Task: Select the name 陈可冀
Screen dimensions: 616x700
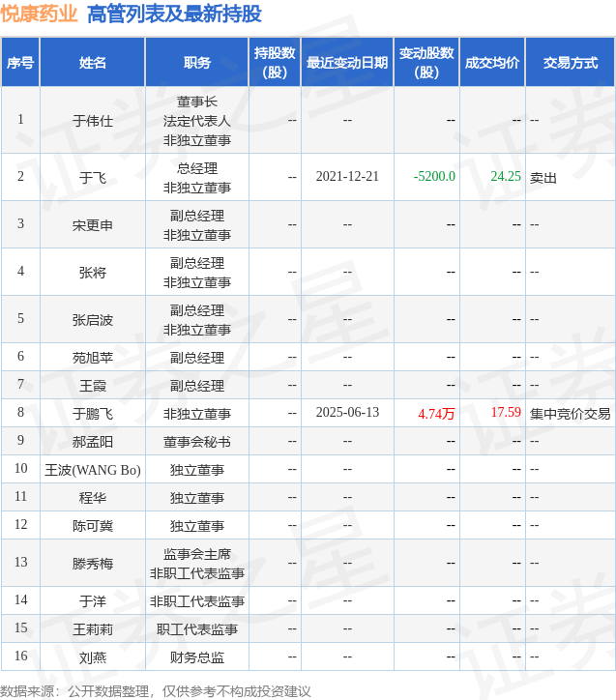Action: point(93,526)
